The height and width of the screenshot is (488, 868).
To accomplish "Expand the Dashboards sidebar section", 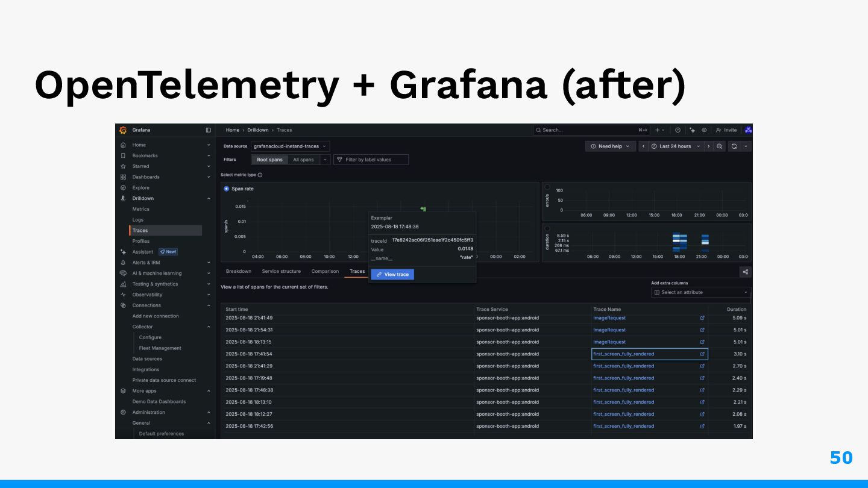I will point(209,177).
